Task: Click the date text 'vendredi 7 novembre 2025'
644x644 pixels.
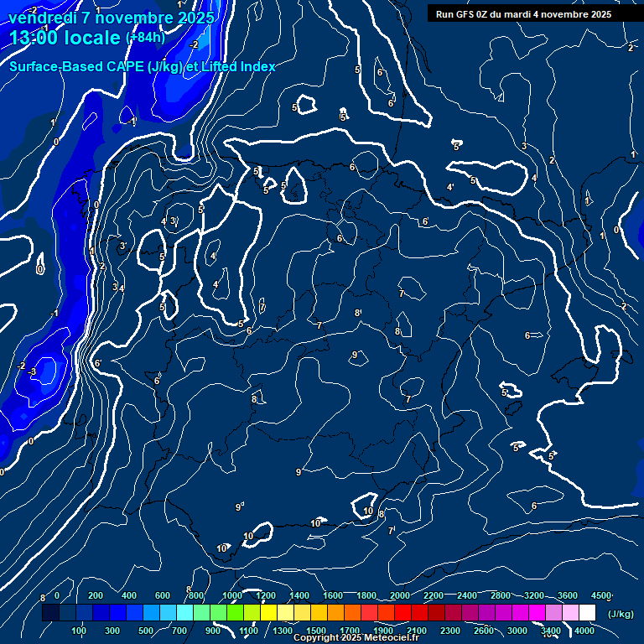Action: (112, 18)
